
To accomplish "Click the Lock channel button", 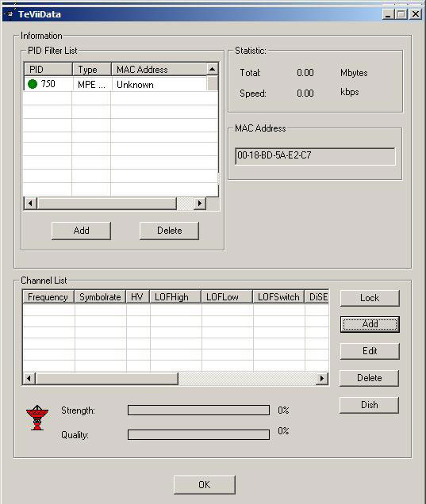I will [x=370, y=298].
